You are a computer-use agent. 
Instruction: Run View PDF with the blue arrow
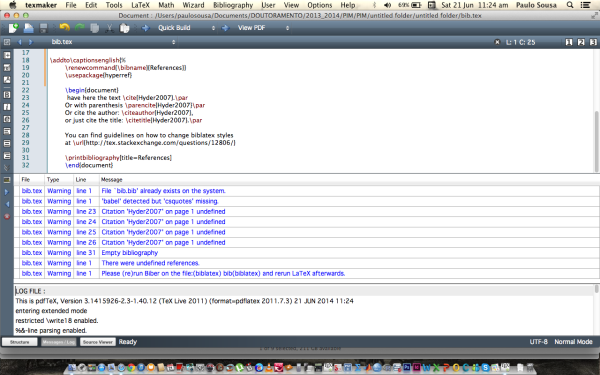pos(225,28)
